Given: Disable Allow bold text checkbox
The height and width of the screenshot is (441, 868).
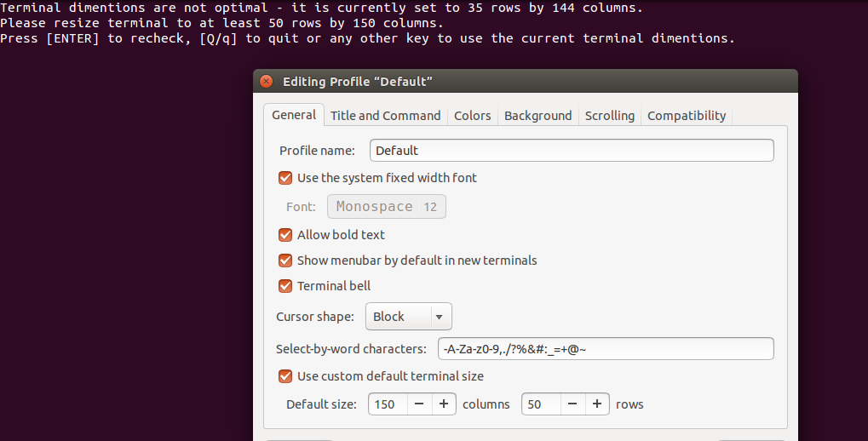Looking at the screenshot, I should click(x=286, y=235).
